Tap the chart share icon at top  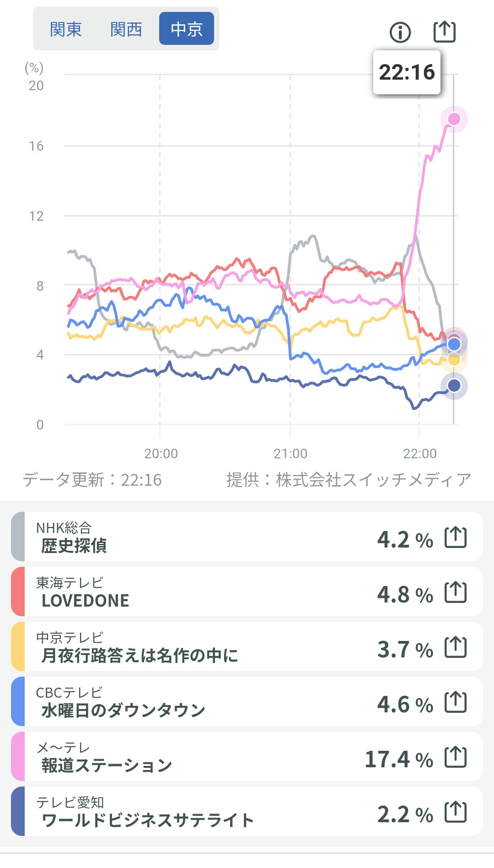pyautogui.click(x=444, y=32)
